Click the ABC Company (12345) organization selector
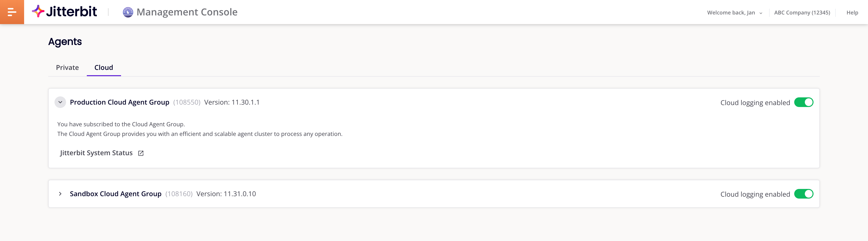This screenshot has height=241, width=868. point(802,13)
